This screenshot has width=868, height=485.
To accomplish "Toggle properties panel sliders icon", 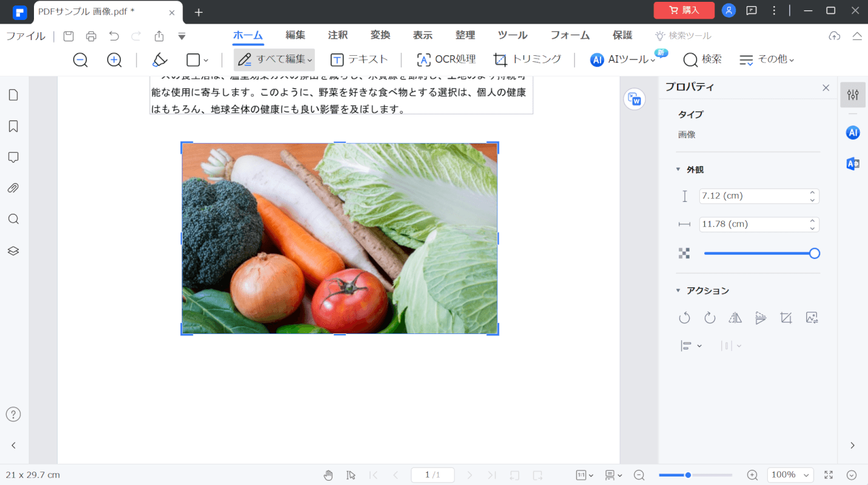I will [853, 95].
